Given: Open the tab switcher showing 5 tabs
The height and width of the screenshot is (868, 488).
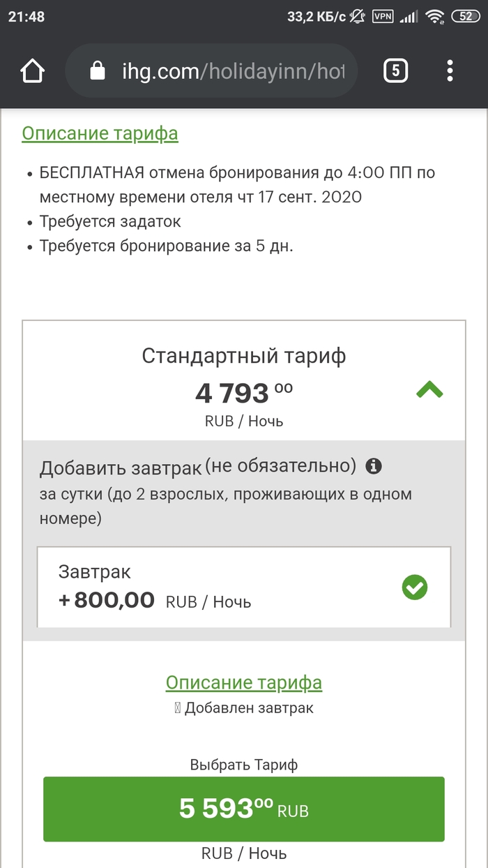Looking at the screenshot, I should pos(396,70).
